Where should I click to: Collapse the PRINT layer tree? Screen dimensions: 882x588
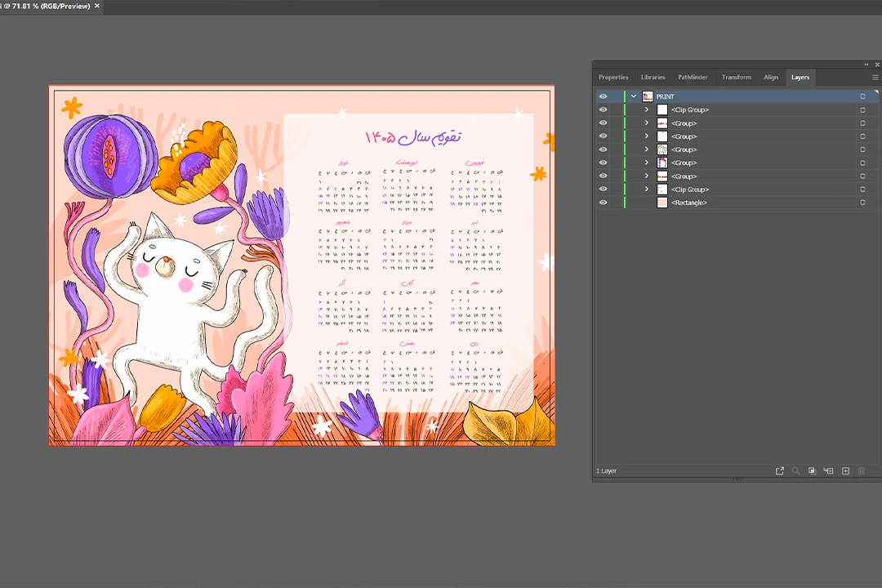[x=634, y=96]
